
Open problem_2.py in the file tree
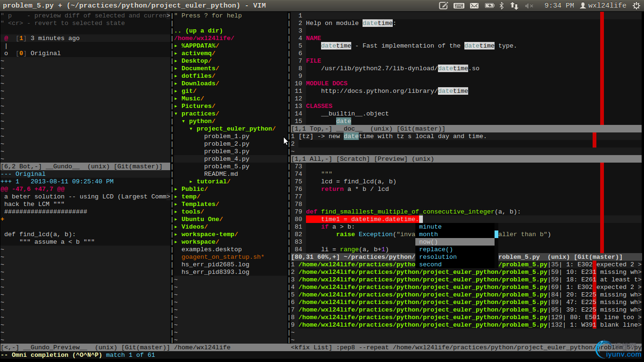click(x=227, y=144)
